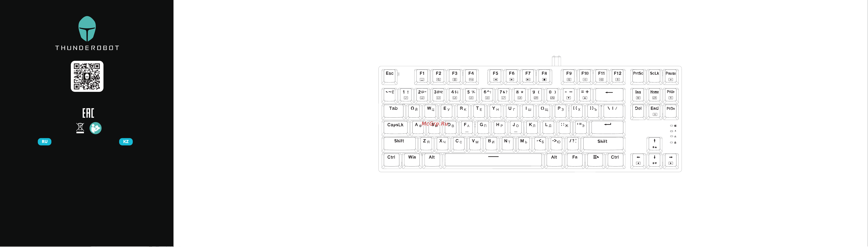Click the End key
Viewport: 868px width, 247px height.
[654, 112]
